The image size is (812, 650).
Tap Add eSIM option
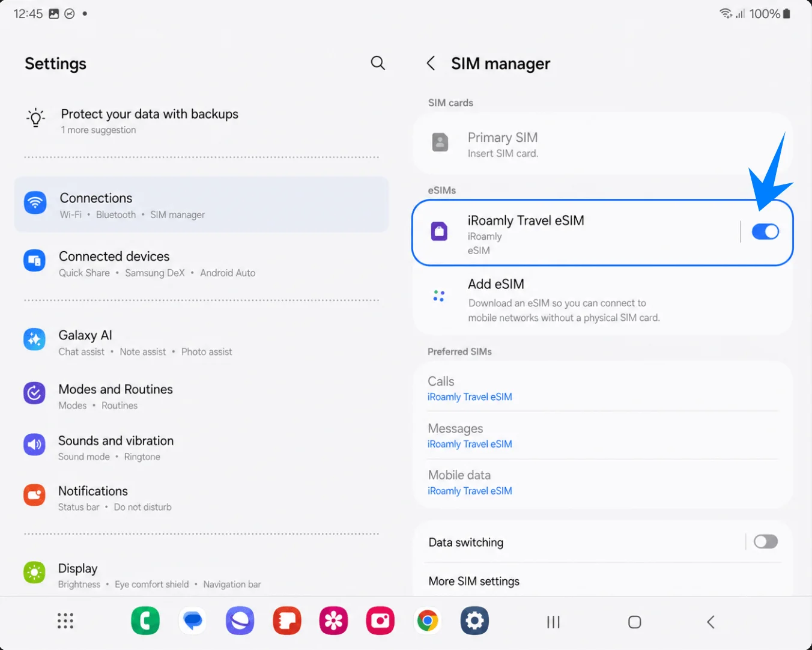coord(602,300)
